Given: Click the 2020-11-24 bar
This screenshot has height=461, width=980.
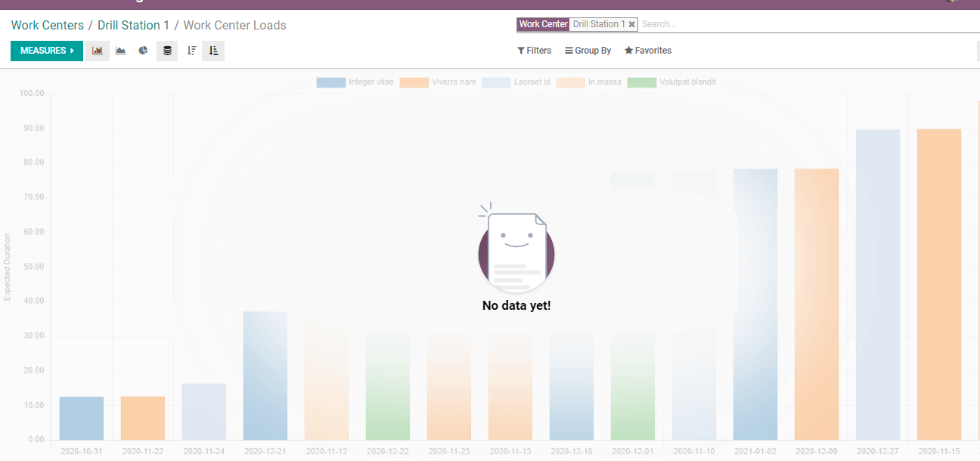Looking at the screenshot, I should click(204, 412).
